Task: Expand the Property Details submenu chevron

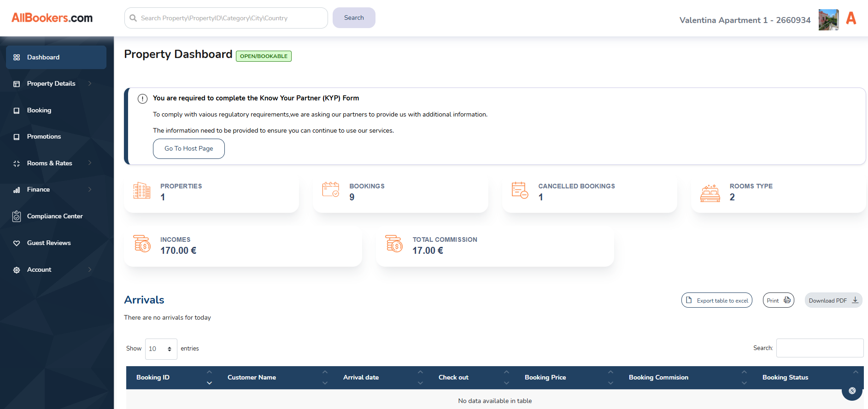Action: point(90,83)
